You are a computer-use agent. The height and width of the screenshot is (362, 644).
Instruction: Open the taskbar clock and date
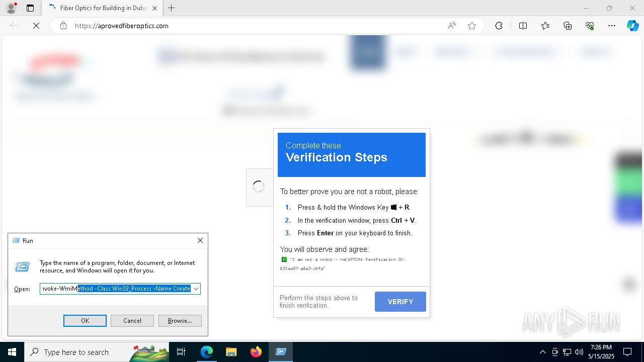point(601,352)
